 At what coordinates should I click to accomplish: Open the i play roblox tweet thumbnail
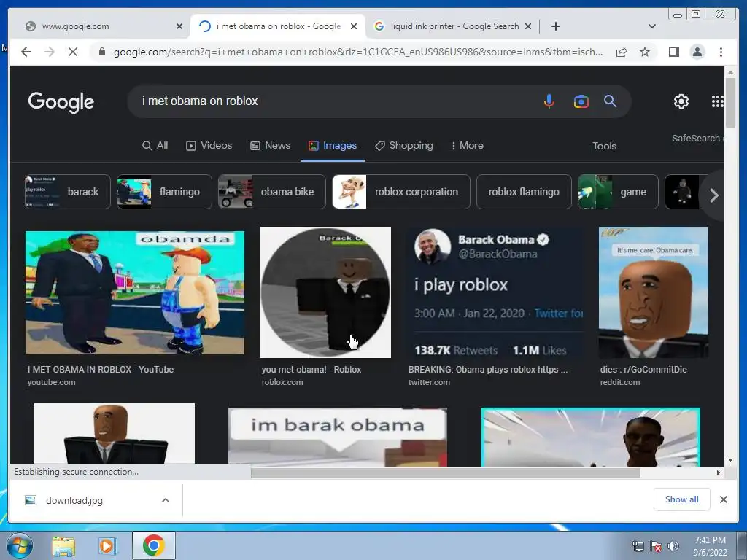[x=495, y=292]
